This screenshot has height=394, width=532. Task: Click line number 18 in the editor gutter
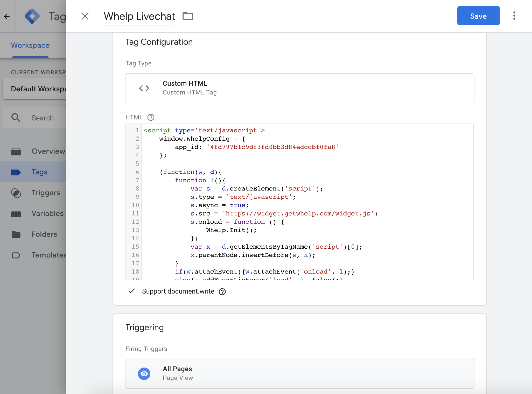point(135,272)
